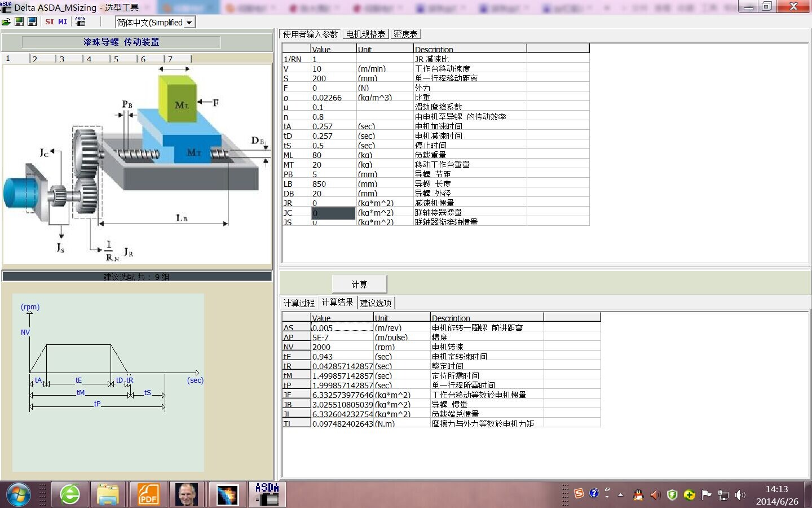Viewport: 812px width, 508px height.
Task: Switch to SI units
Action: coord(50,22)
